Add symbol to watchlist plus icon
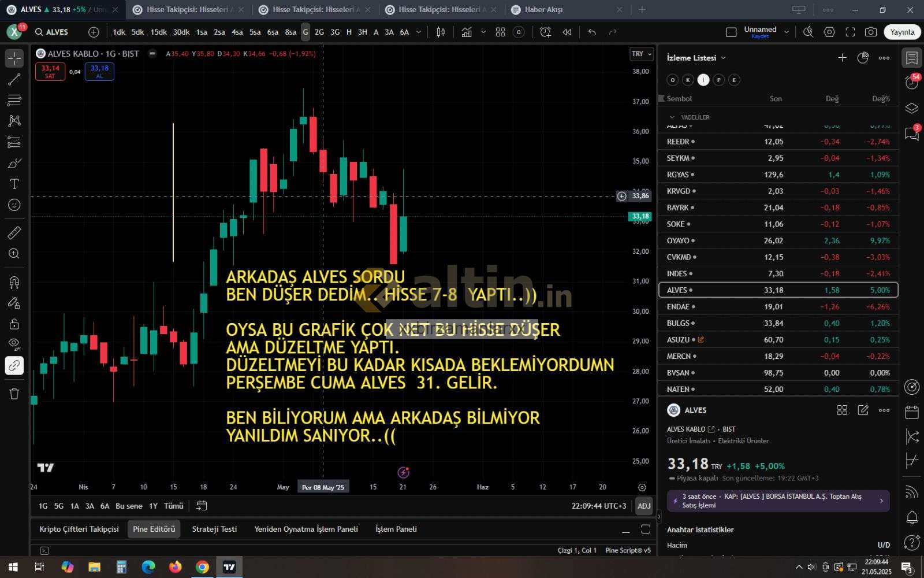 point(842,58)
